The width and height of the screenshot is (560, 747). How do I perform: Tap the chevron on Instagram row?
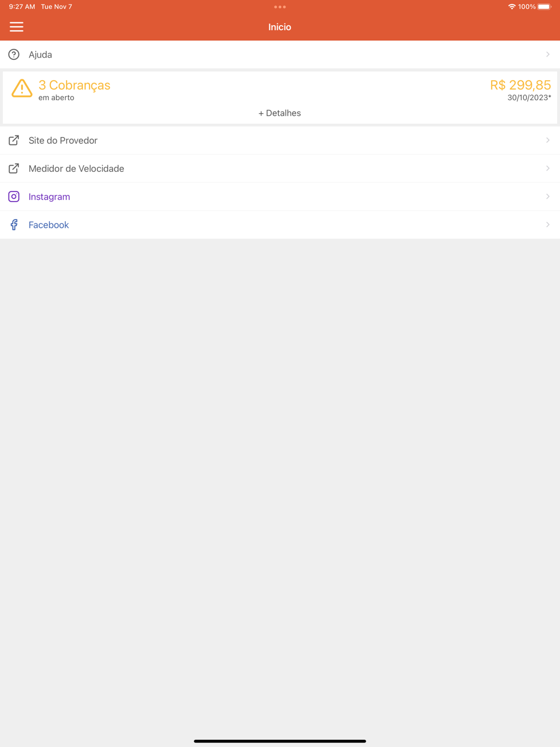(x=548, y=197)
